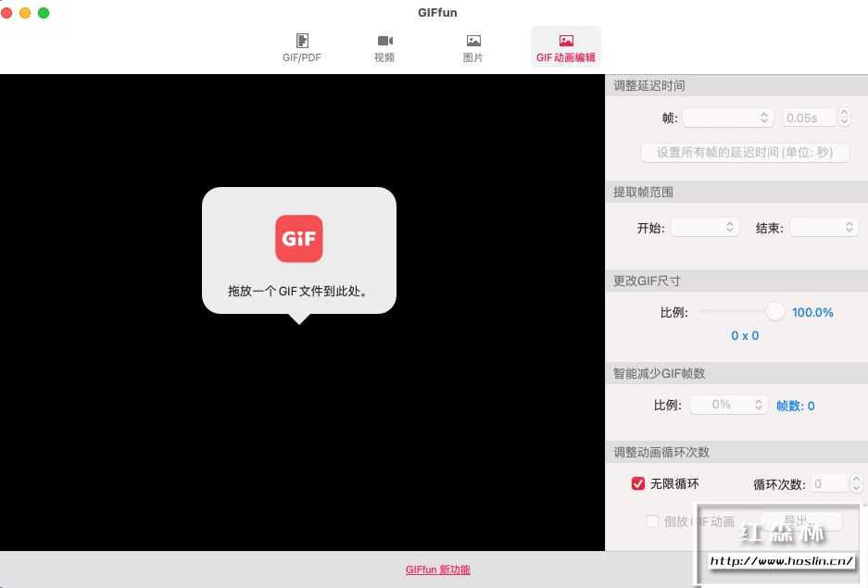Click the 更改GIF尺寸 section header
868x588 pixels.
[736, 281]
